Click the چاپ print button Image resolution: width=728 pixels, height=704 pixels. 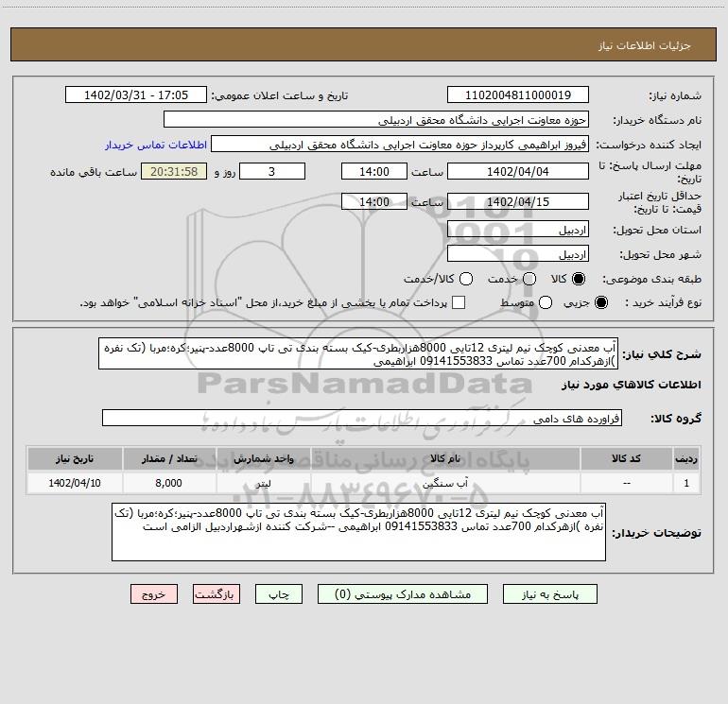click(x=279, y=594)
